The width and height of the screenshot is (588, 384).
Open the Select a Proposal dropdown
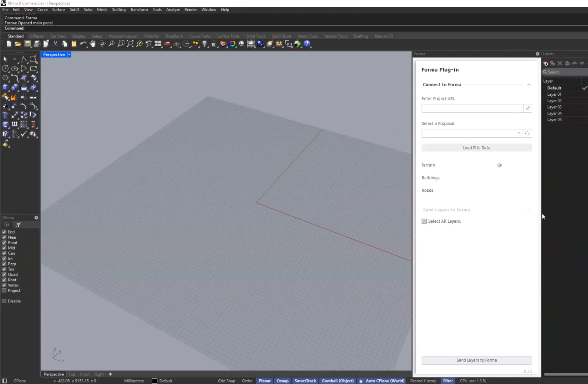point(519,133)
